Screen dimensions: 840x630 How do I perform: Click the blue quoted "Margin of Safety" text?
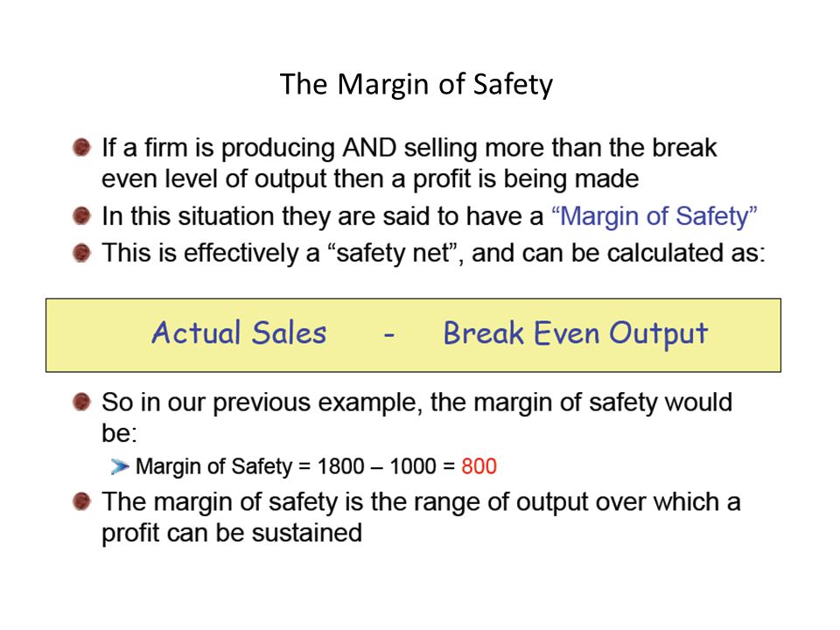(654, 217)
